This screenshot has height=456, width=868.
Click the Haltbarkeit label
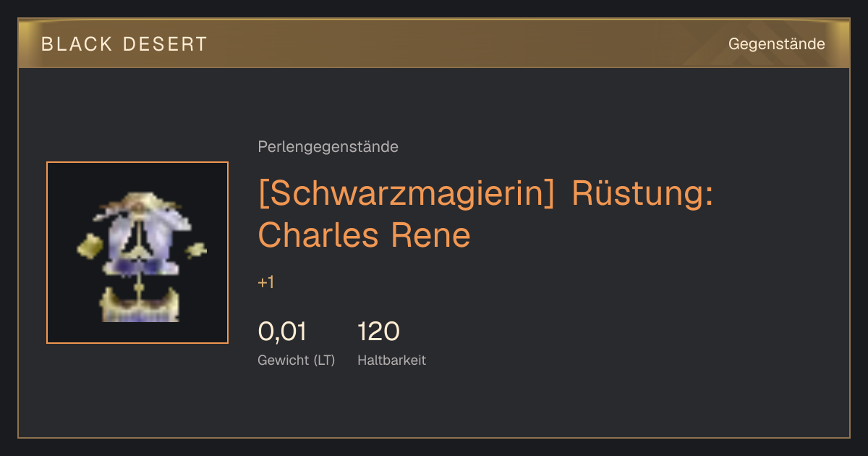coord(391,360)
